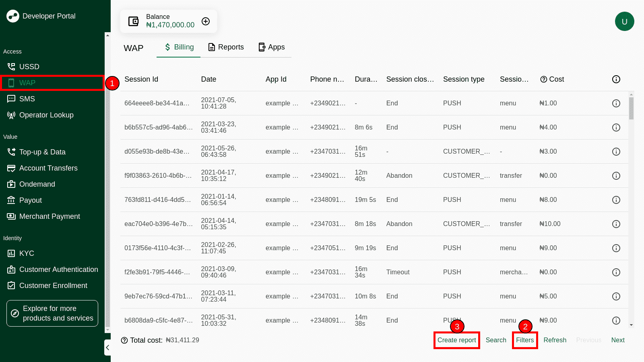This screenshot has width=644, height=362.
Task: Click the Total cost help icon
Action: (124, 340)
